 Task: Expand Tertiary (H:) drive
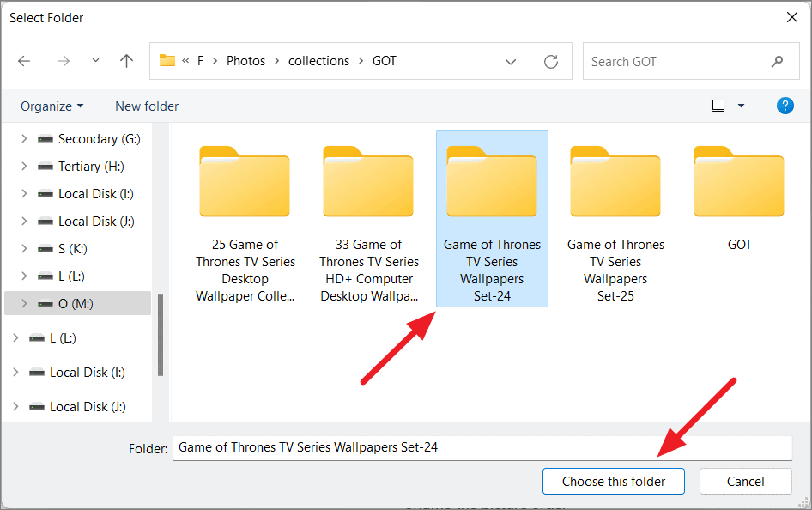point(24,167)
